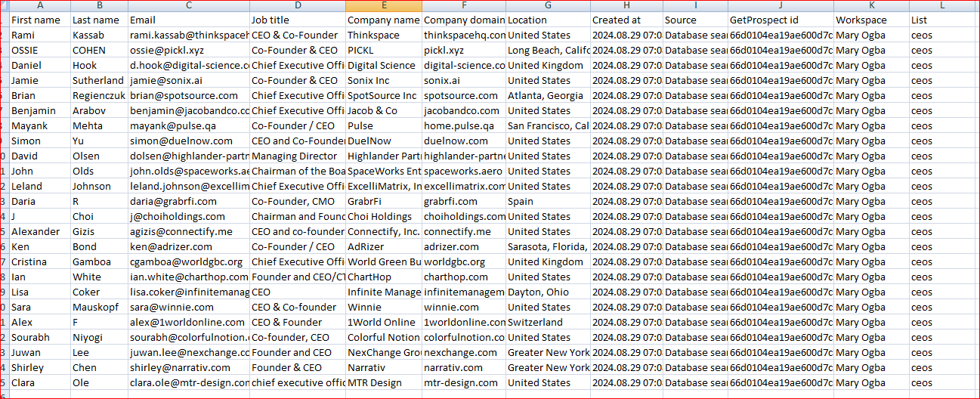980x399 pixels.
Task: Select last name cell 'Regienczuk'
Action: (x=99, y=95)
